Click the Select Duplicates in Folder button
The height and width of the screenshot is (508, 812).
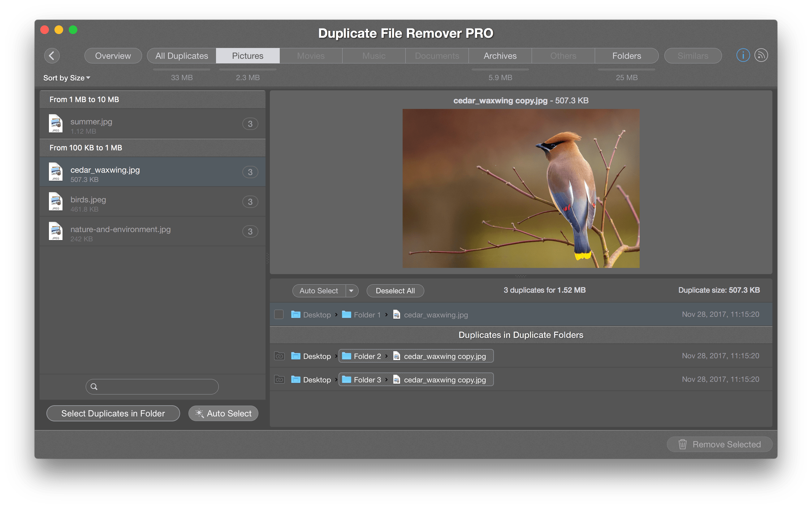(x=113, y=414)
